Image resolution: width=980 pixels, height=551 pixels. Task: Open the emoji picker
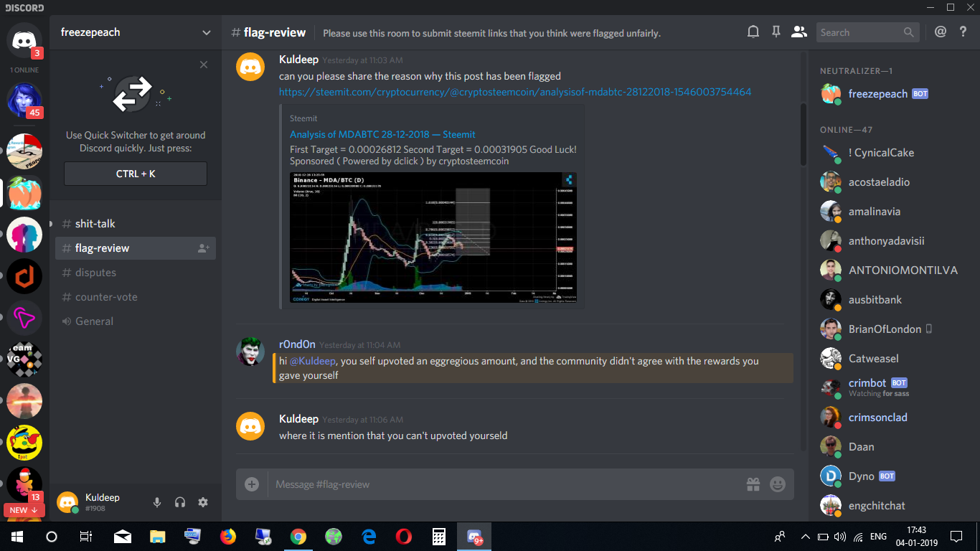(778, 484)
